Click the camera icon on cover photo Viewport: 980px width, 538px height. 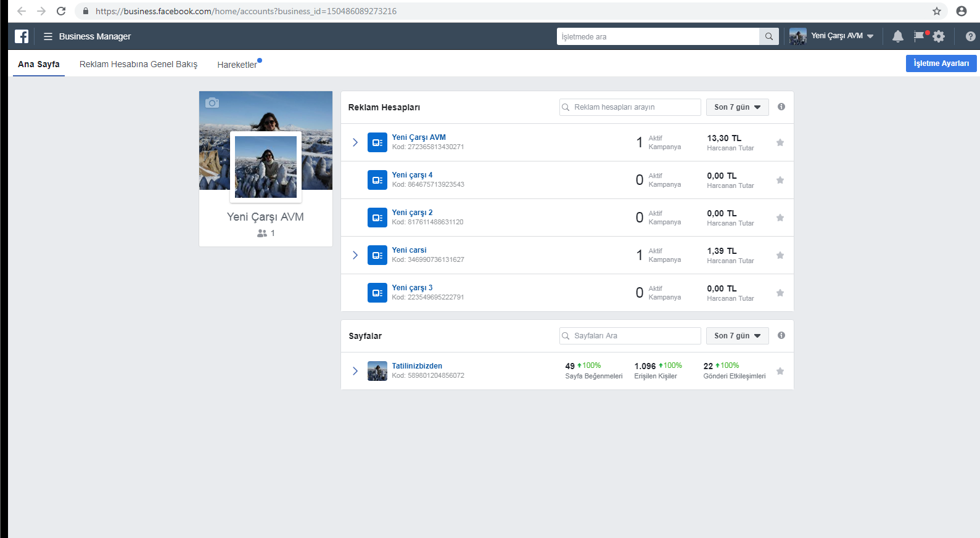212,102
